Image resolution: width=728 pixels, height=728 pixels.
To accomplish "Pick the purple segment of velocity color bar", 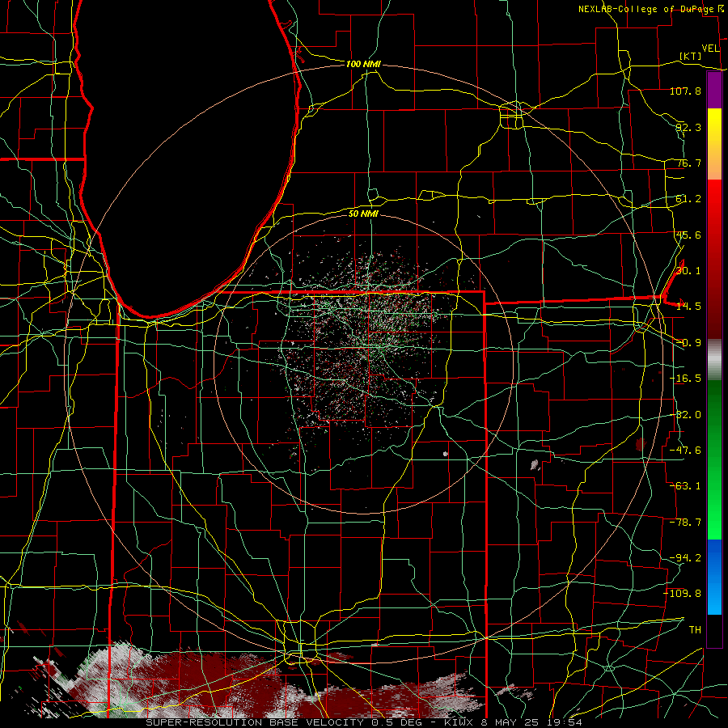I will click(x=714, y=91).
